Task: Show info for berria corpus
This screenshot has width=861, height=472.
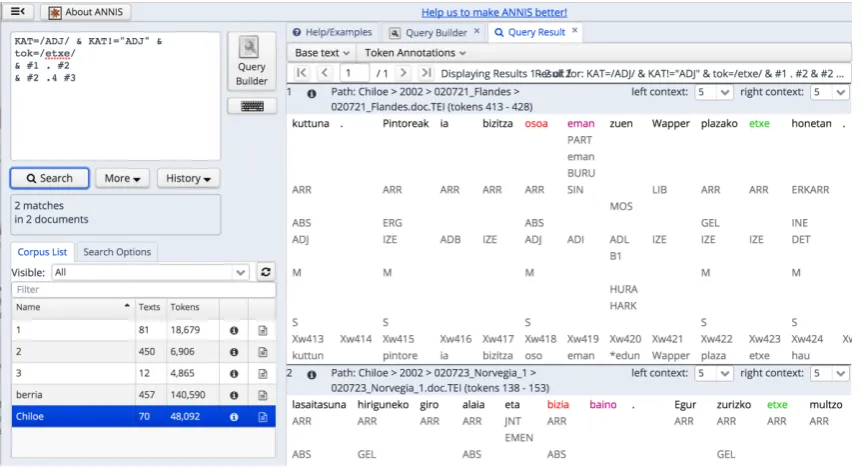Action: 234,395
